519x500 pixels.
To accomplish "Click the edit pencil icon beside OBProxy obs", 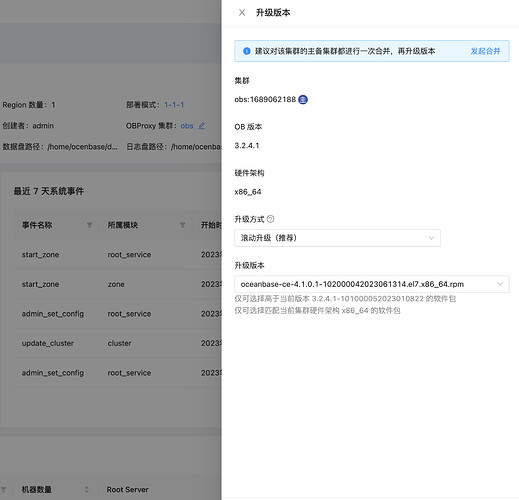I will 202,126.
